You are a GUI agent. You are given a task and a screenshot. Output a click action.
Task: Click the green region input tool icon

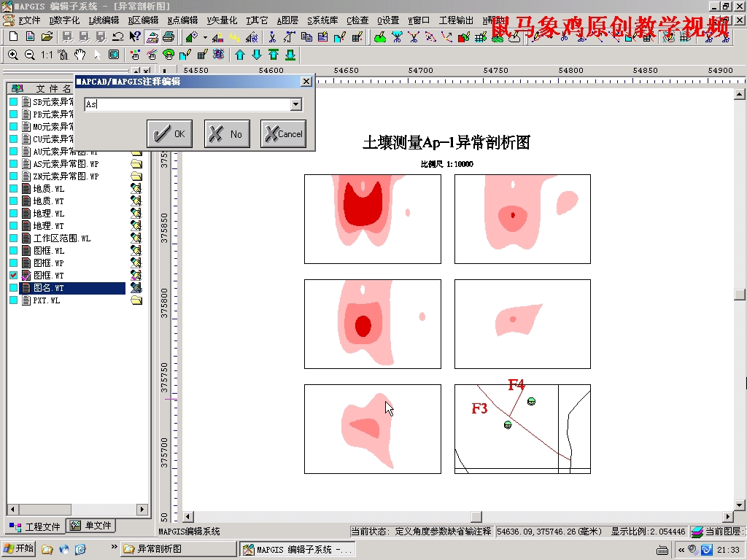coord(379,36)
